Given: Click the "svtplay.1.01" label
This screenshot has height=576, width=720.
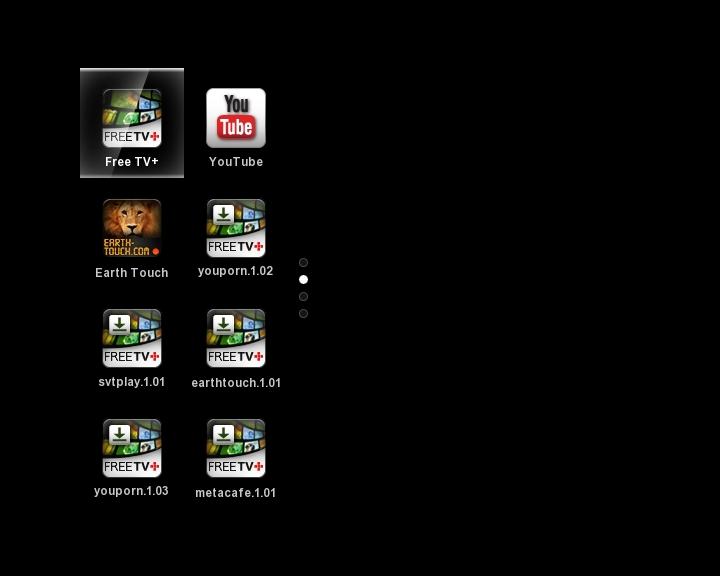Looking at the screenshot, I should pyautogui.click(x=132, y=382).
